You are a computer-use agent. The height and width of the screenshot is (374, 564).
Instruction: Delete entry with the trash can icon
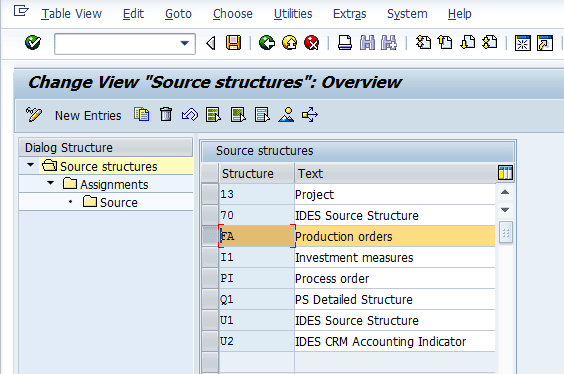pyautogui.click(x=166, y=115)
